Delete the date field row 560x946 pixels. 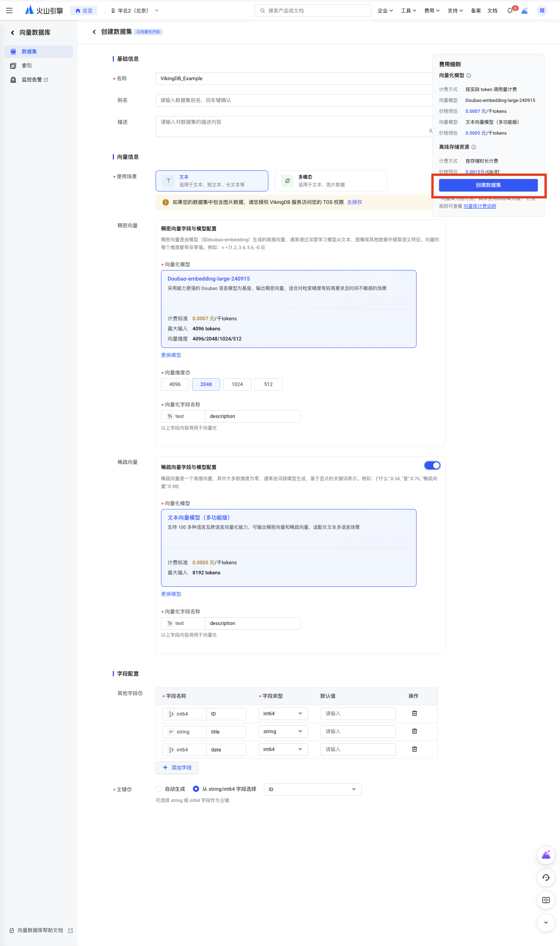click(415, 749)
